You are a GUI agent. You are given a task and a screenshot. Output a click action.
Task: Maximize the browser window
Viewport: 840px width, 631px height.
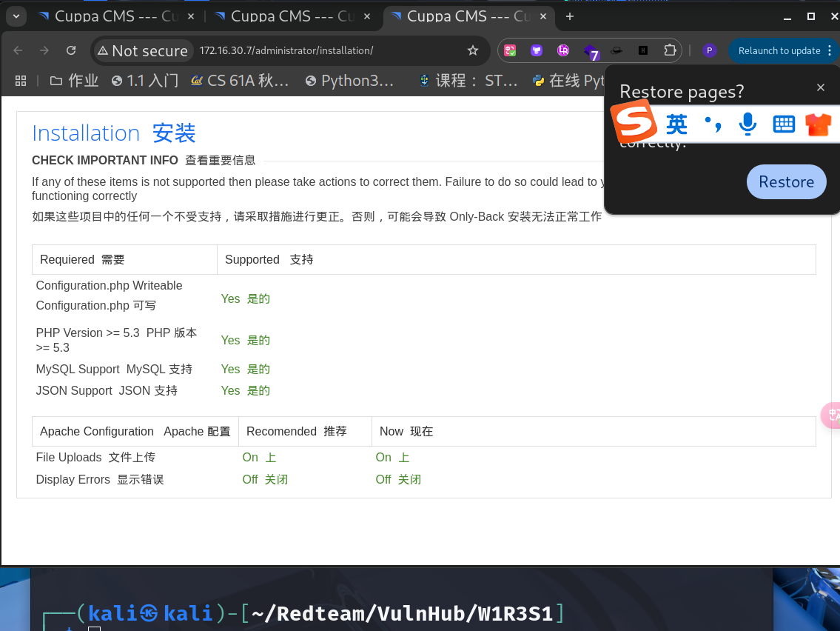click(811, 16)
